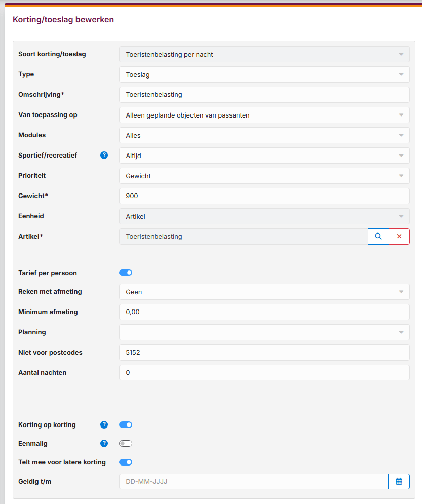422x504 pixels.
Task: Clear the Artikel field with red X
Action: pos(399,237)
